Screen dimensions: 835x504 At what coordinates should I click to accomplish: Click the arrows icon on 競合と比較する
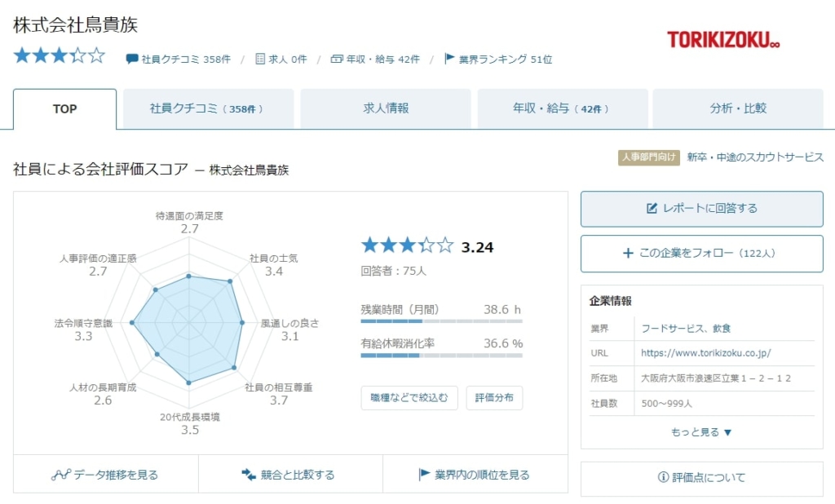click(248, 474)
